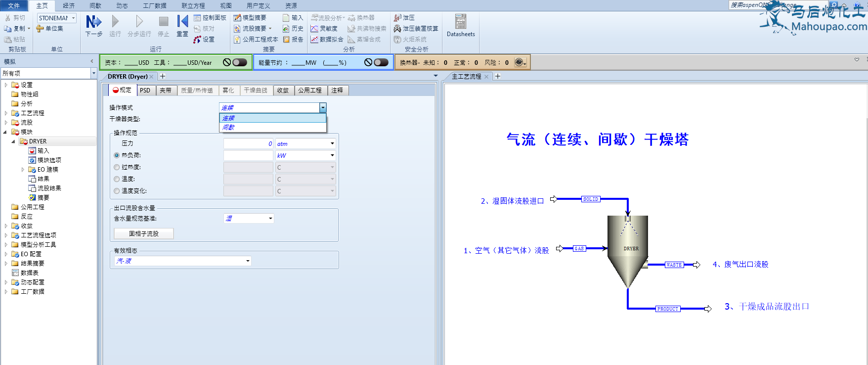Open the 所有项 filter dropdown
Image resolution: width=868 pixels, height=365 pixels.
(x=93, y=73)
